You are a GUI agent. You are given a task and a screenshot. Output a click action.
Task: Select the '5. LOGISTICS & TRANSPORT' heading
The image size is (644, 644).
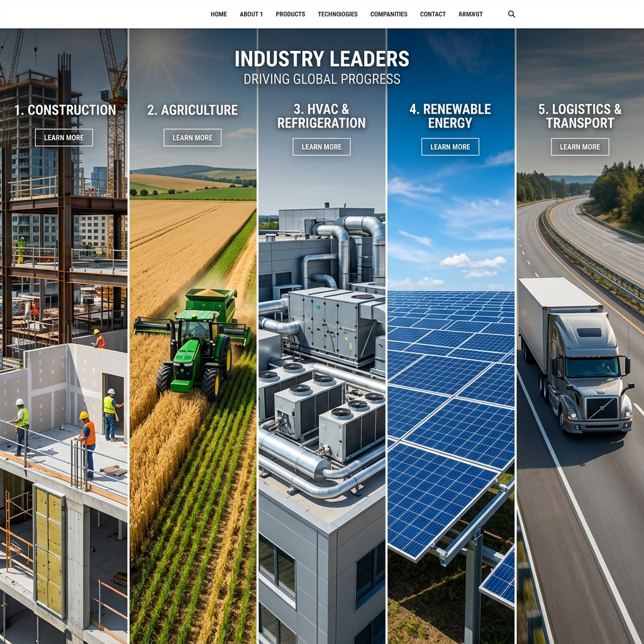tap(580, 116)
